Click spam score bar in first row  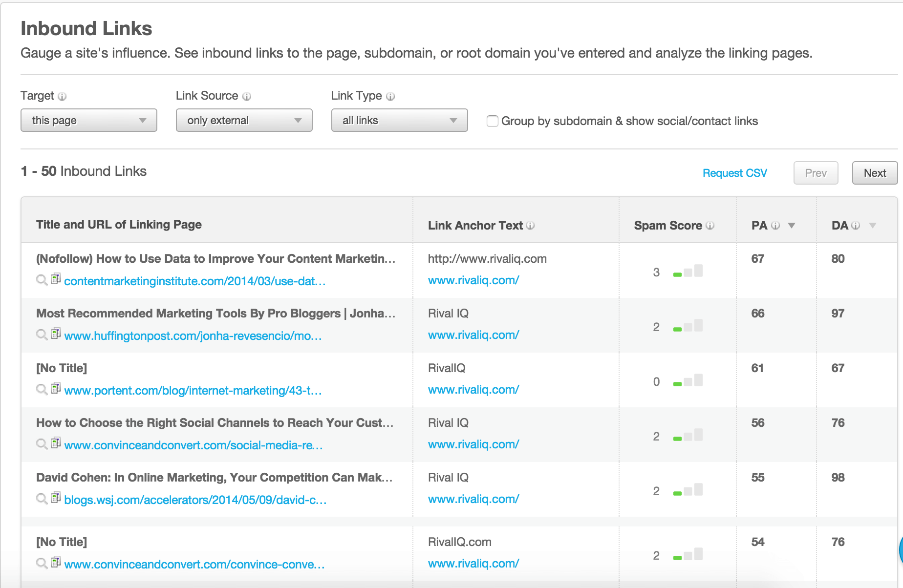coord(688,271)
